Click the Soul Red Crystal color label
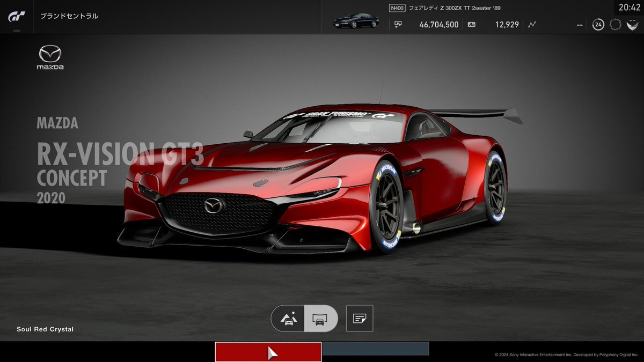 45,329
